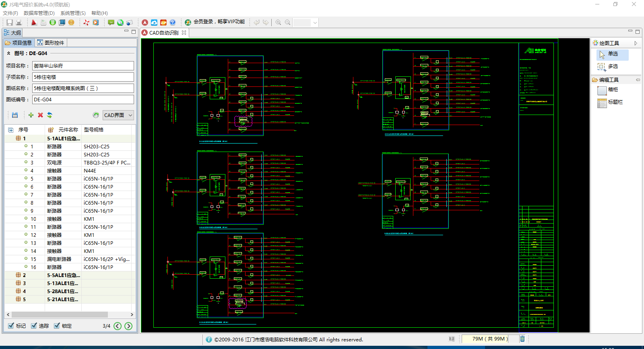Click the trash can icon beside memory indicator
This screenshot has height=349, width=644.
coord(522,339)
